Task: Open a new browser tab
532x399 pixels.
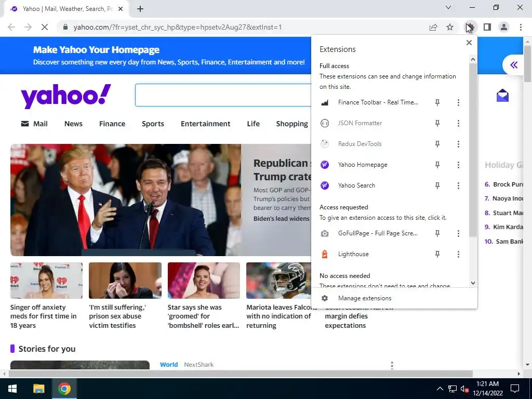Action: point(140,9)
